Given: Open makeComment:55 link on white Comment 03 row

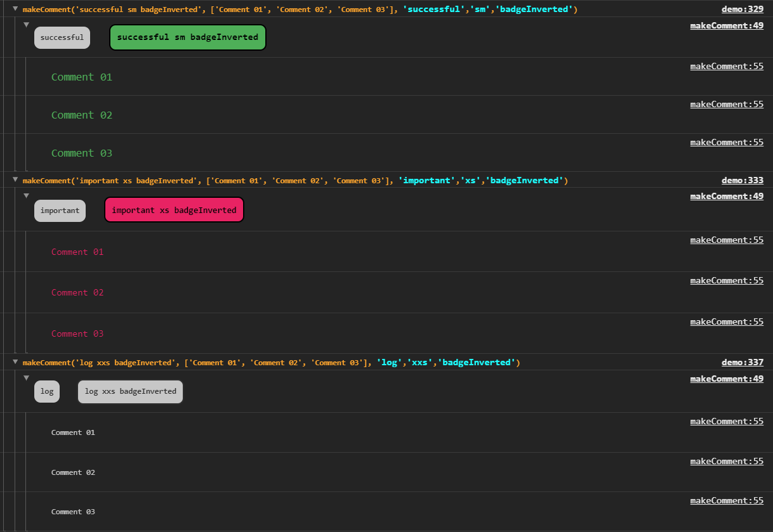Looking at the screenshot, I should pos(727,500).
